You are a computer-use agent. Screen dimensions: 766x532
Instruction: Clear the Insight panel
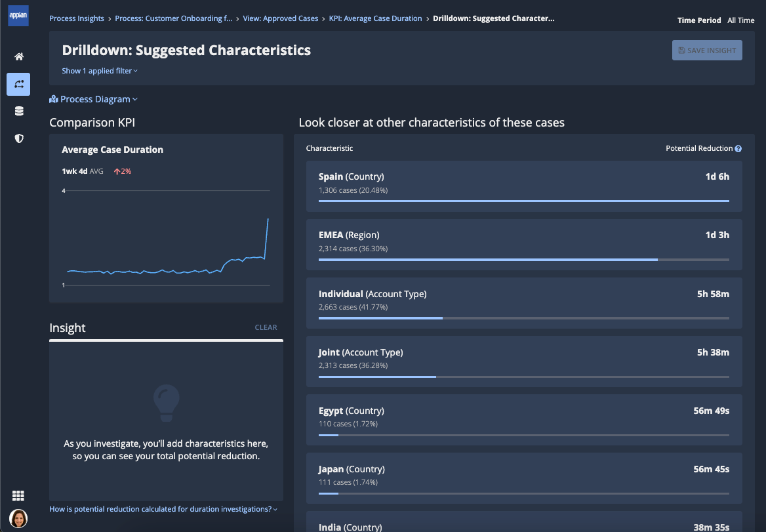click(x=266, y=327)
